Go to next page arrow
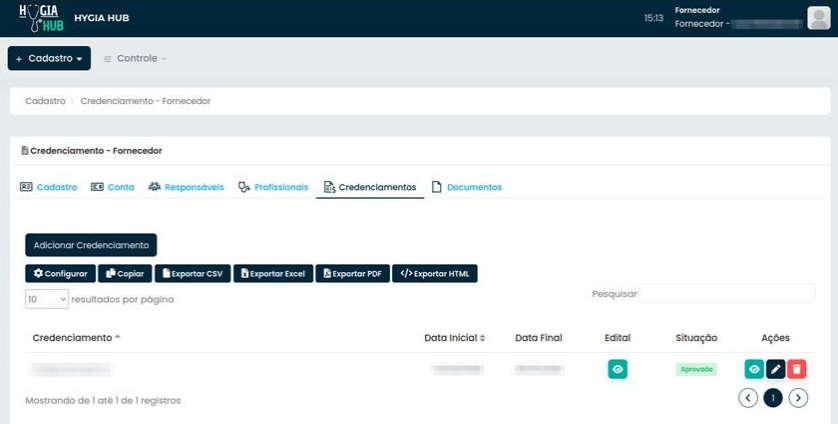The width and height of the screenshot is (838, 424). pos(798,398)
